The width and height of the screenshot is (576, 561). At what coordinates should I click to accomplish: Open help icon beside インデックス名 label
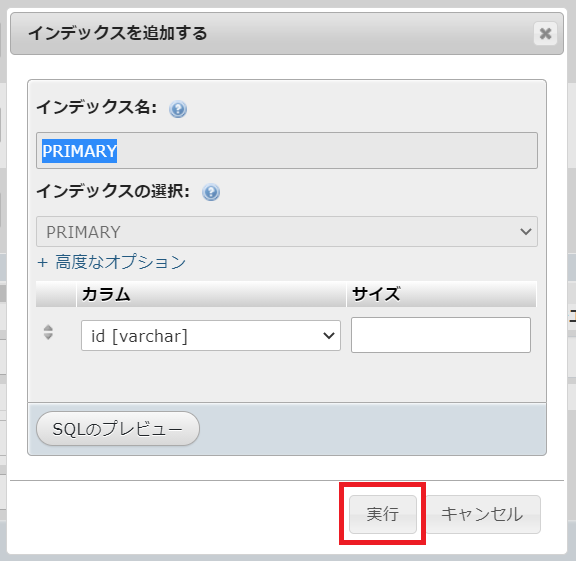[178, 109]
